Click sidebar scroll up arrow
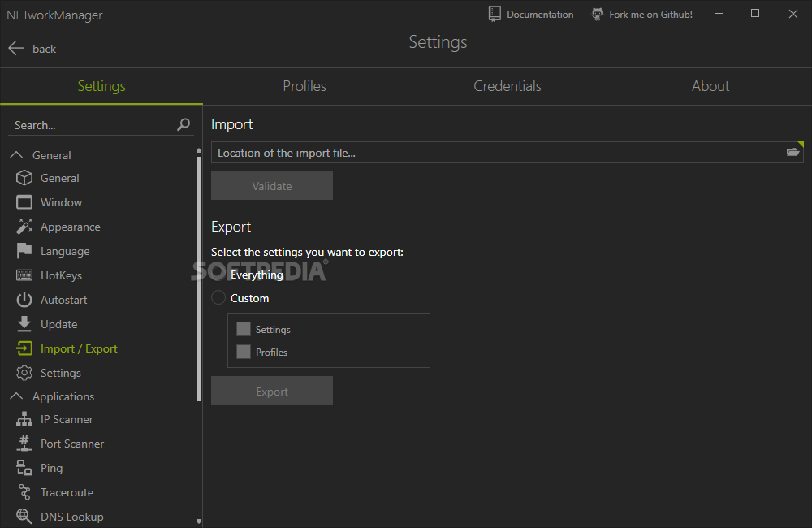Screen dimensions: 812x528 199,151
